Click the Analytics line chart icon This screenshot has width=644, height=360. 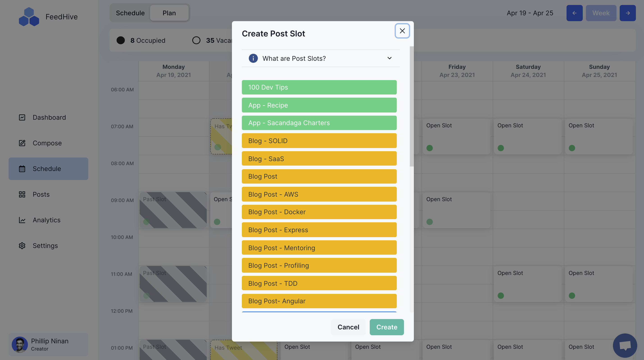coord(22,220)
